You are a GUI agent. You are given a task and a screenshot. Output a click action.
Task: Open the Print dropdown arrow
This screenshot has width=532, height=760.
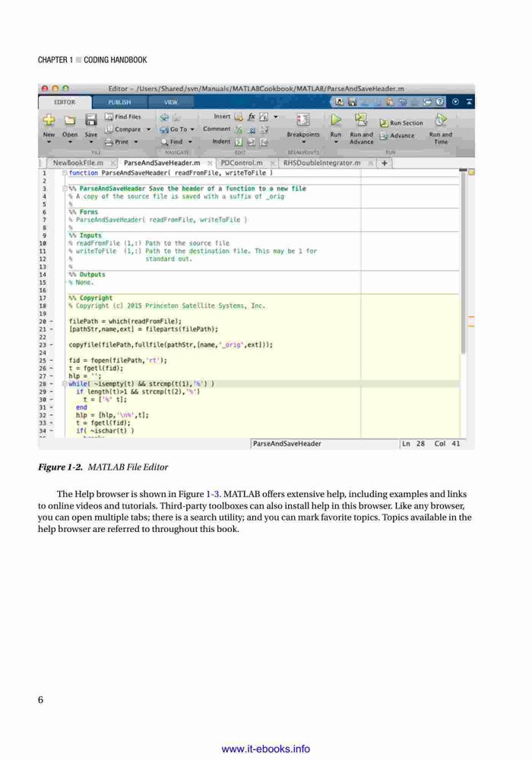[136, 142]
